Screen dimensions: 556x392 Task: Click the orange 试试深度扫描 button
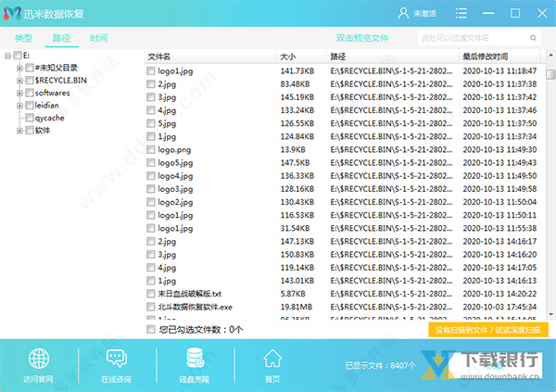489,329
